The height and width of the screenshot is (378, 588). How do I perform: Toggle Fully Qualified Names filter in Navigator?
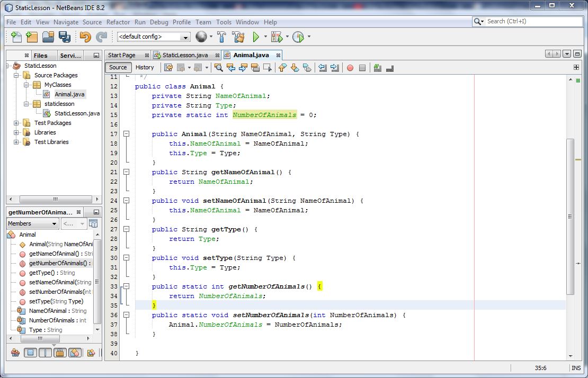pyautogui.click(x=91, y=353)
